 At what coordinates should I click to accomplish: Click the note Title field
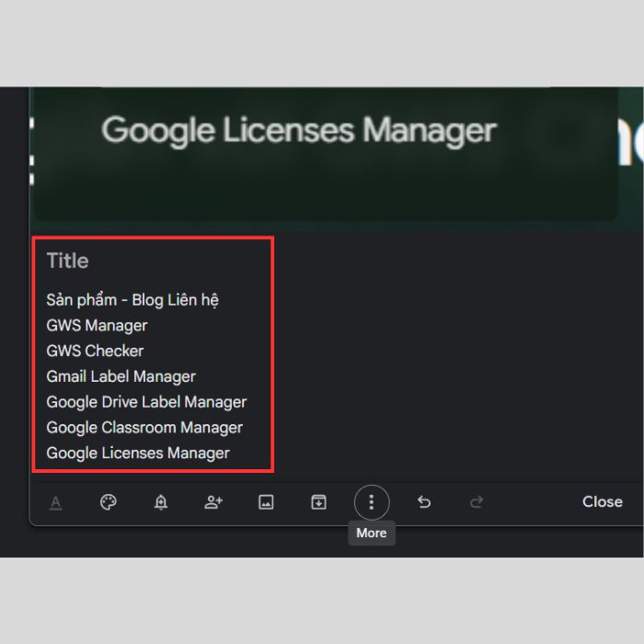68,260
